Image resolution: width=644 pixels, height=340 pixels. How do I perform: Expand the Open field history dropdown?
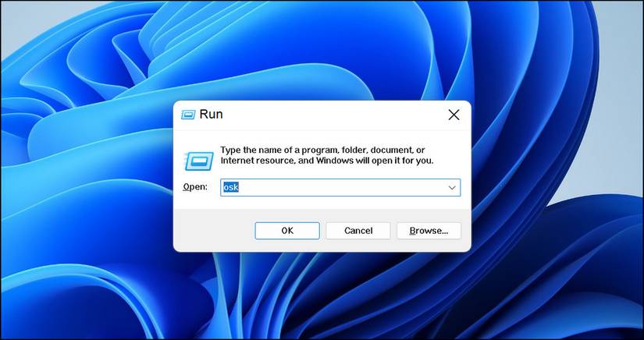click(x=452, y=187)
